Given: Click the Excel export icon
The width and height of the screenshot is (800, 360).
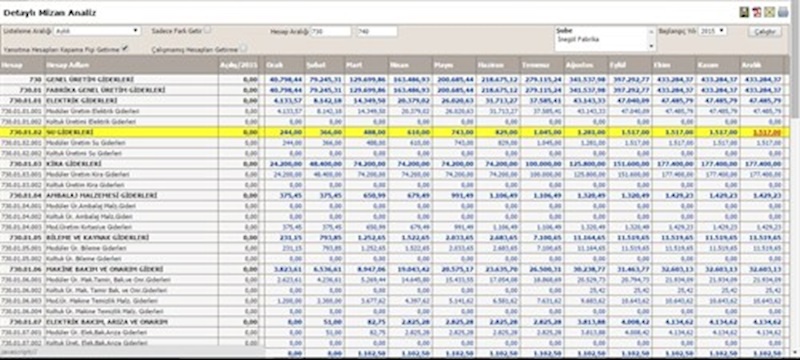Looking at the screenshot, I should tap(770, 12).
